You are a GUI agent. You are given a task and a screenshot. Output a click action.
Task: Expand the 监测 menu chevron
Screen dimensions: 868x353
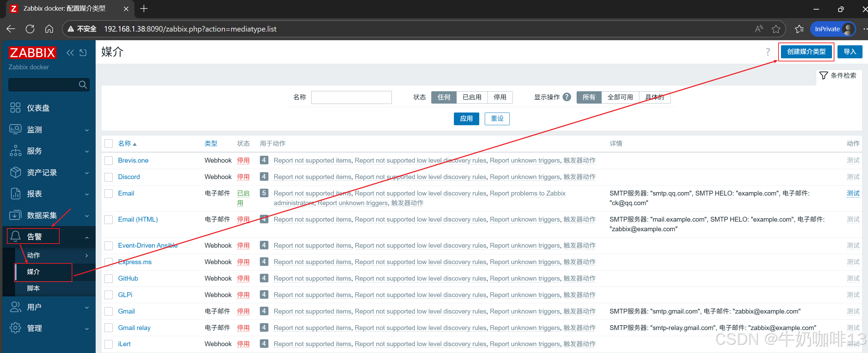click(x=87, y=130)
